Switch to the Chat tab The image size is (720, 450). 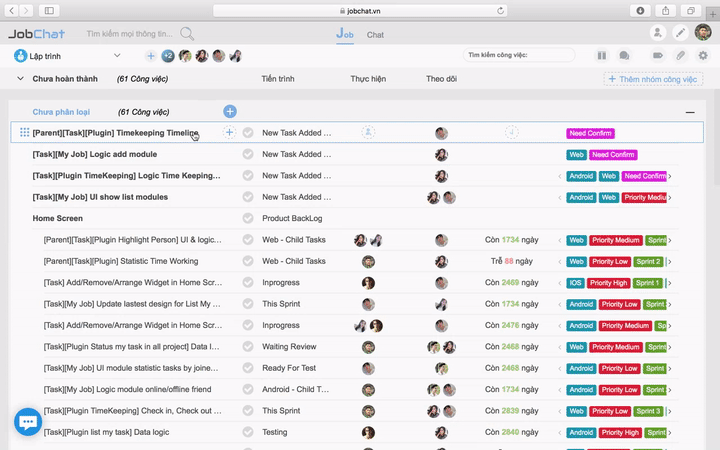click(375, 35)
